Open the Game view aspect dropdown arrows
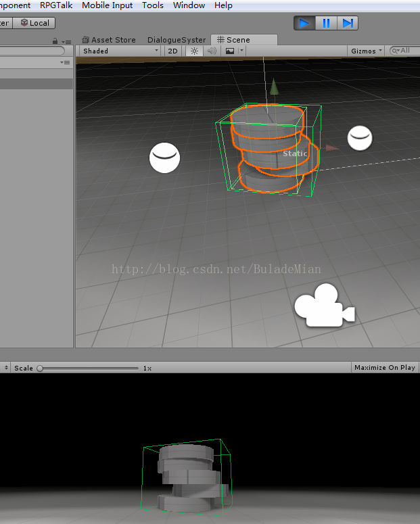The width and height of the screenshot is (420, 524). (x=6, y=368)
